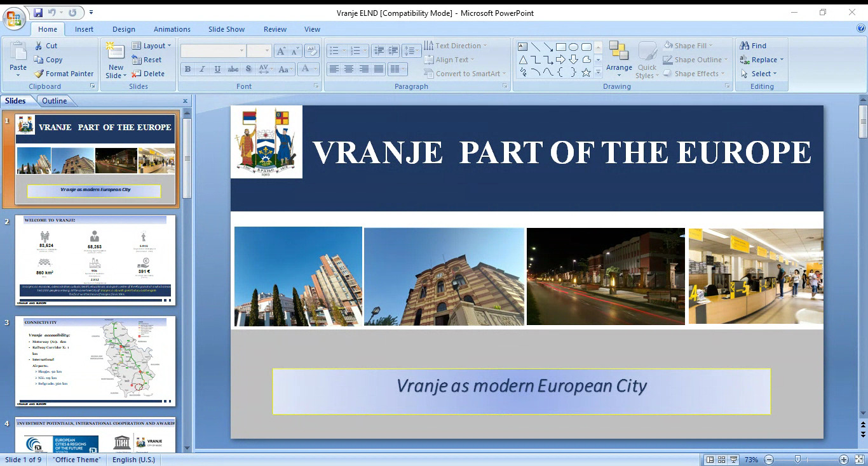Customize Quick Access Toolbar dropdown
The width and height of the screenshot is (868, 466).
pyautogui.click(x=92, y=13)
